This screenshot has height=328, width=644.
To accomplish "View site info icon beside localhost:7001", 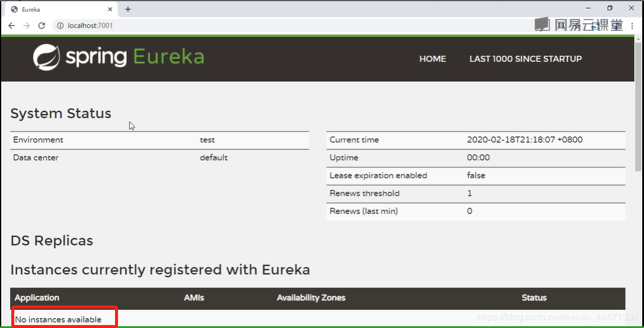I will pos(60,26).
